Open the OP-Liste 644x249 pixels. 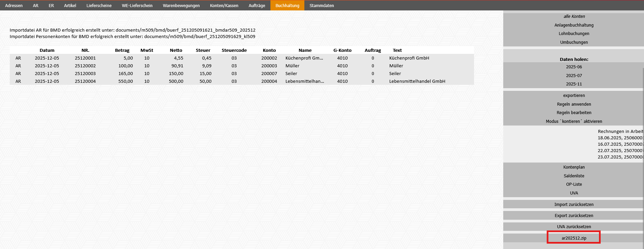click(x=573, y=184)
